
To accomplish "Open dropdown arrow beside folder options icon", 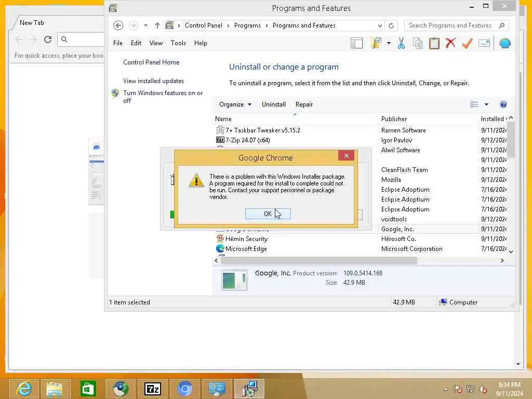I will click(x=389, y=43).
